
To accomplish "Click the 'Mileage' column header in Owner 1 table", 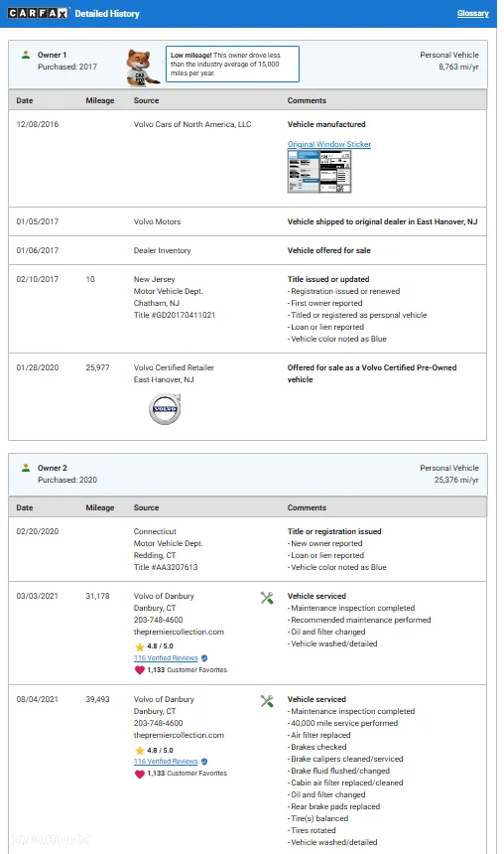I will (99, 100).
